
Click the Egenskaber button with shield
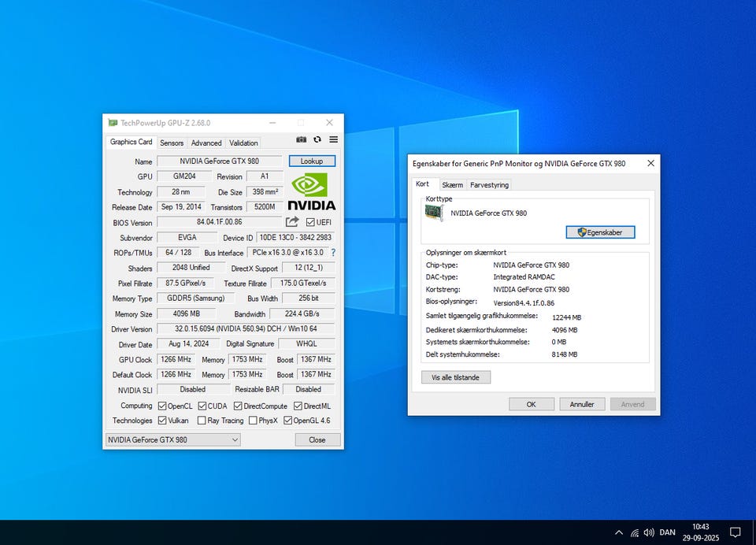point(600,232)
